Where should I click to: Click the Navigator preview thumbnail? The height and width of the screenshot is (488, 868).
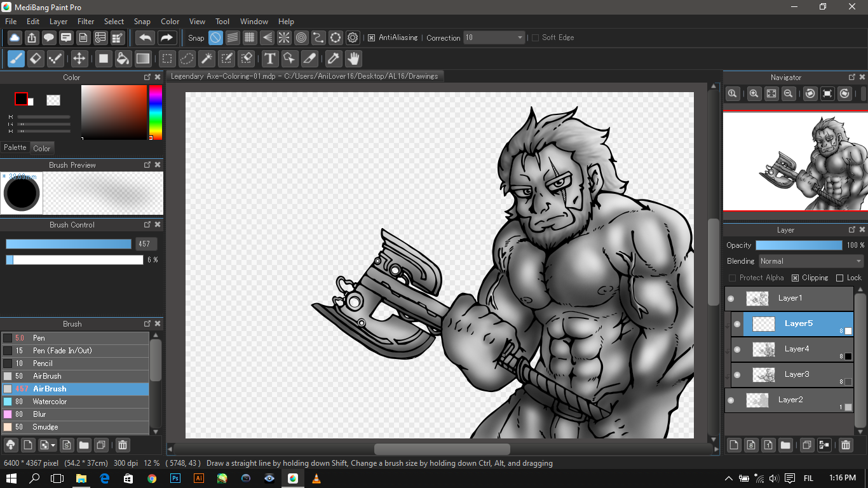pos(796,161)
